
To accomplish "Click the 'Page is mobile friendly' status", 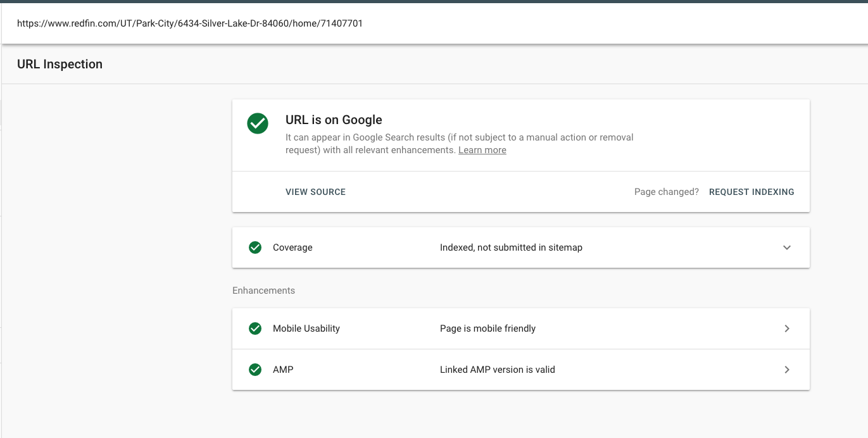I will coord(487,328).
